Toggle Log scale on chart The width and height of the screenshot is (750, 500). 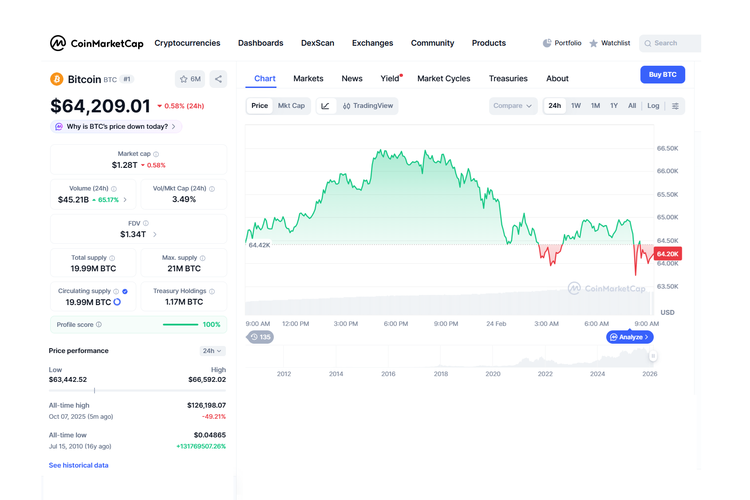coord(653,106)
